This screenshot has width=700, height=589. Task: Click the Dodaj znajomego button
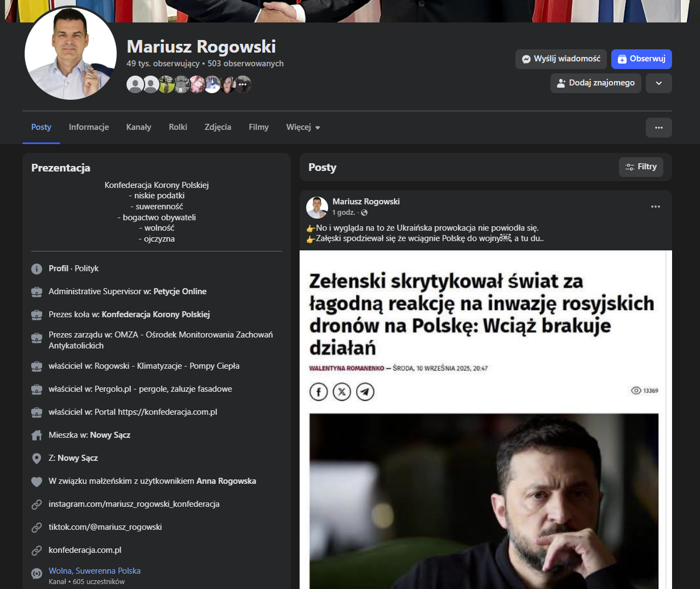coord(595,83)
